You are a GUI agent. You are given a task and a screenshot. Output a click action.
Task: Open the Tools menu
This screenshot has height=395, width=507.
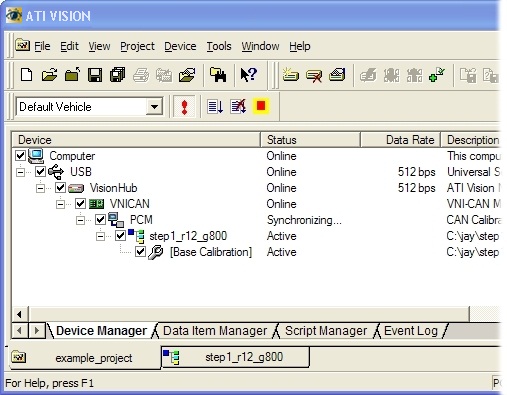point(219,46)
